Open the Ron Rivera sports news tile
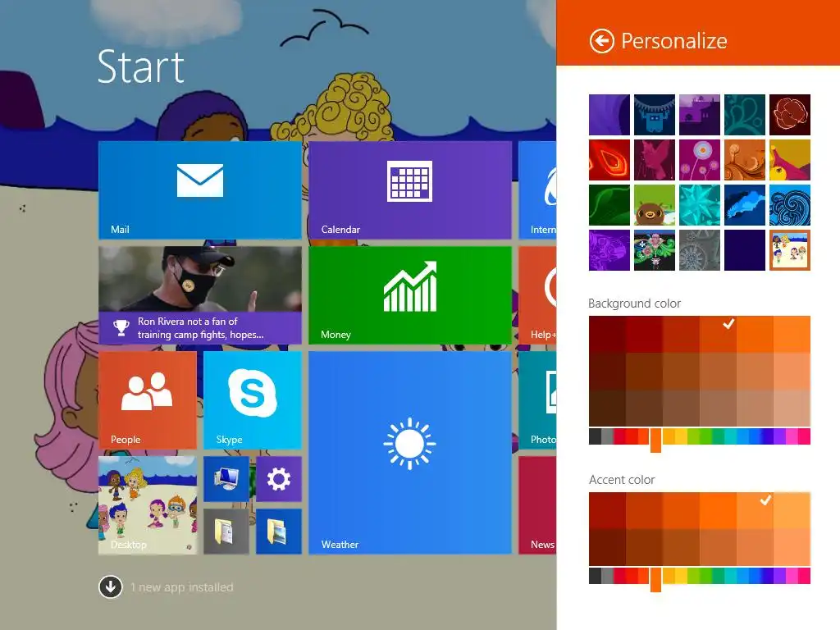Screen dimensions: 840x630 point(200,294)
